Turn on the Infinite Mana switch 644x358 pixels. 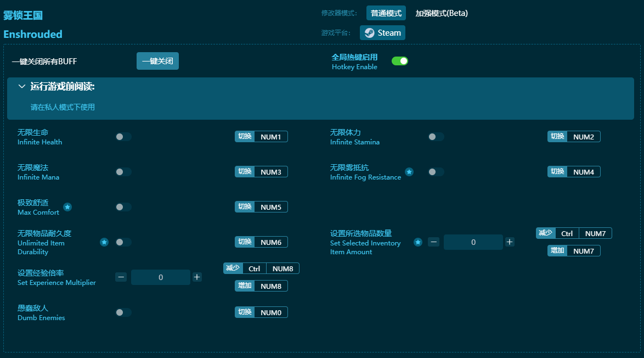(123, 172)
